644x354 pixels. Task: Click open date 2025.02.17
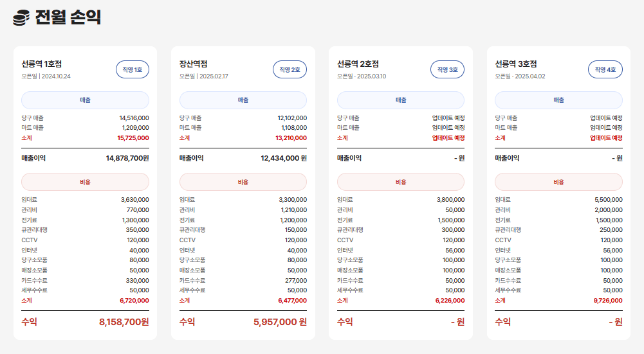pyautogui.click(x=214, y=76)
